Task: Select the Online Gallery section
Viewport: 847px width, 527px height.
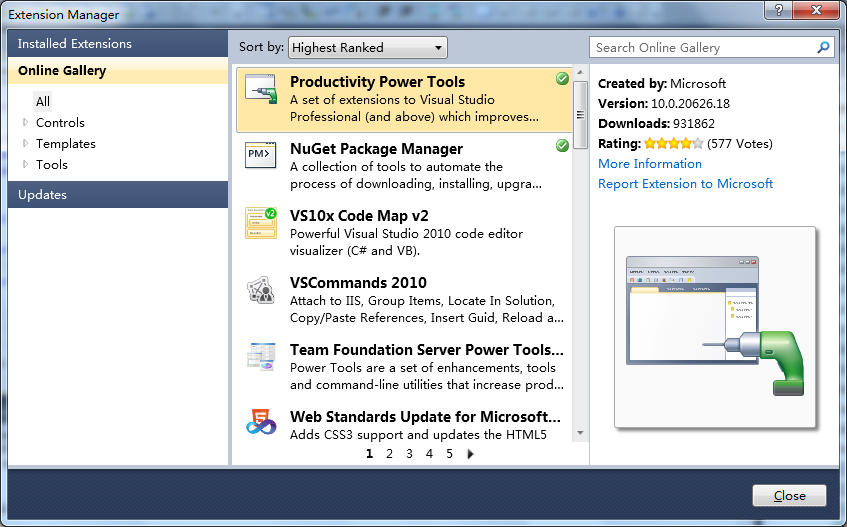Action: pos(118,71)
